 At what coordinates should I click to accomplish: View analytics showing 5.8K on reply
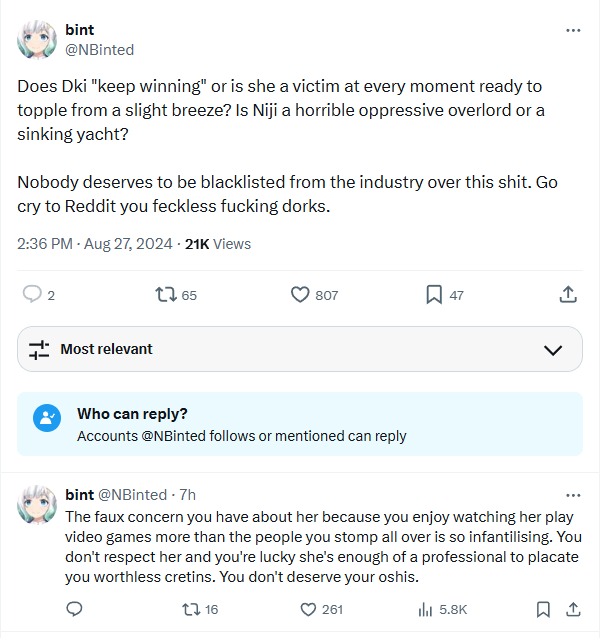pyautogui.click(x=442, y=609)
